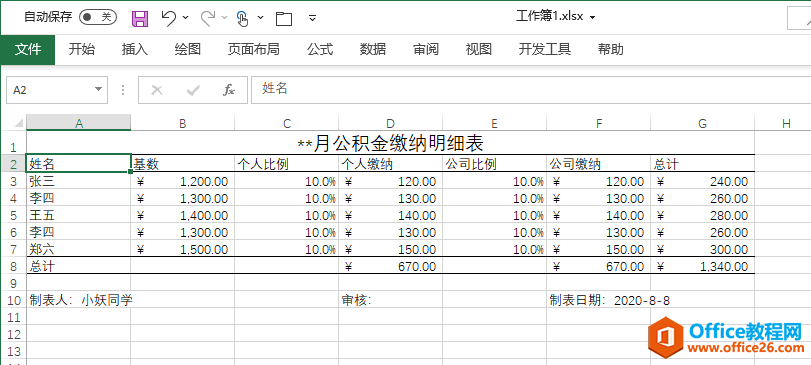The width and height of the screenshot is (811, 365).
Task: Select column B header
Action: [x=183, y=123]
